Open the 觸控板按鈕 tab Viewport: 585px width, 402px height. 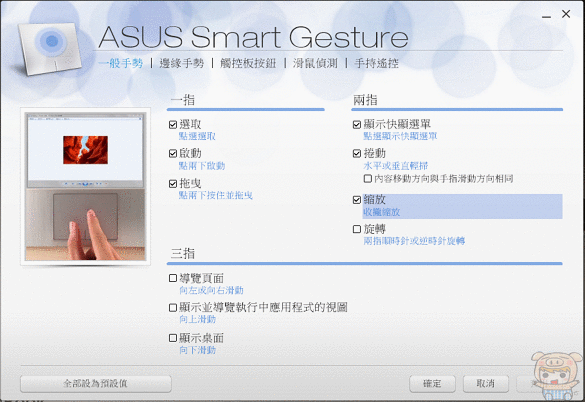(x=248, y=63)
